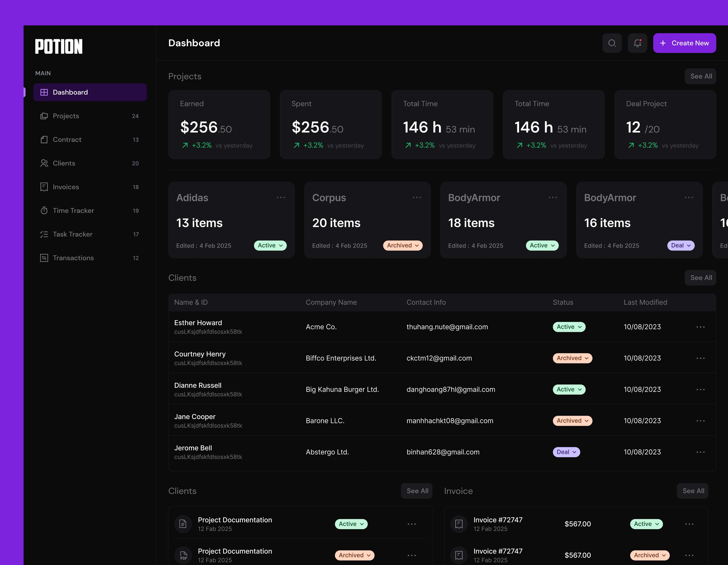Open more options on Adidas card
Image resolution: width=728 pixels, height=565 pixels.
(281, 198)
